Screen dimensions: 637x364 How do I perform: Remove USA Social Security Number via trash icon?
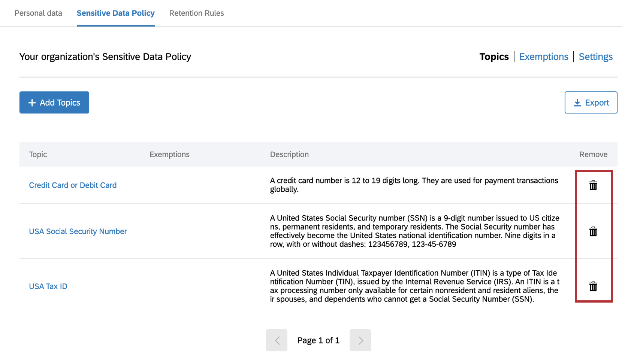click(x=593, y=231)
